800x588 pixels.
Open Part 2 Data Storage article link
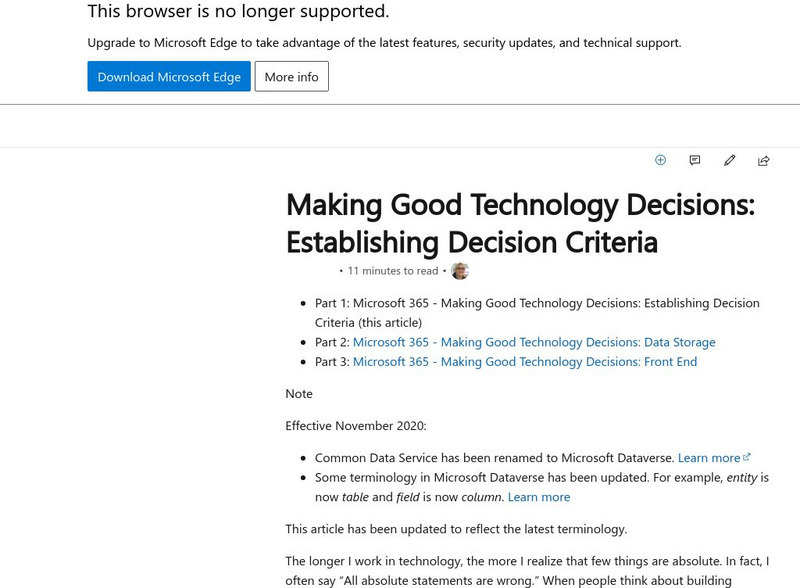pos(534,342)
